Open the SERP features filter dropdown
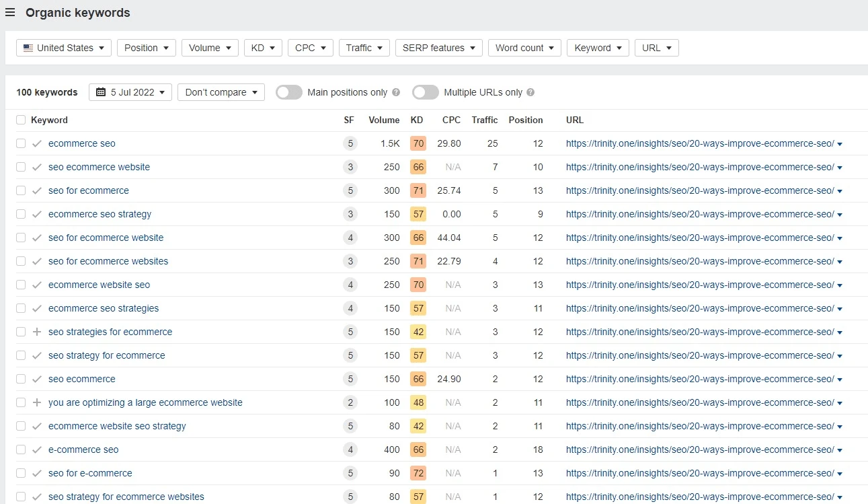This screenshot has height=504, width=868. [438, 48]
